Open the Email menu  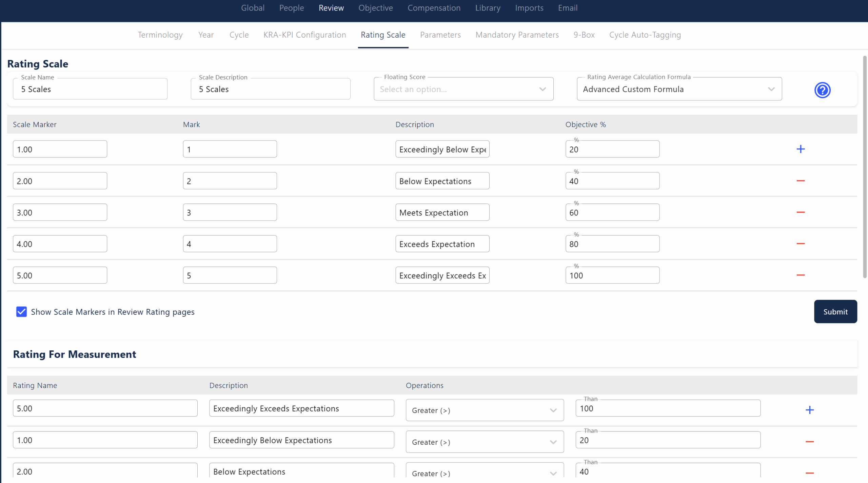tap(568, 8)
